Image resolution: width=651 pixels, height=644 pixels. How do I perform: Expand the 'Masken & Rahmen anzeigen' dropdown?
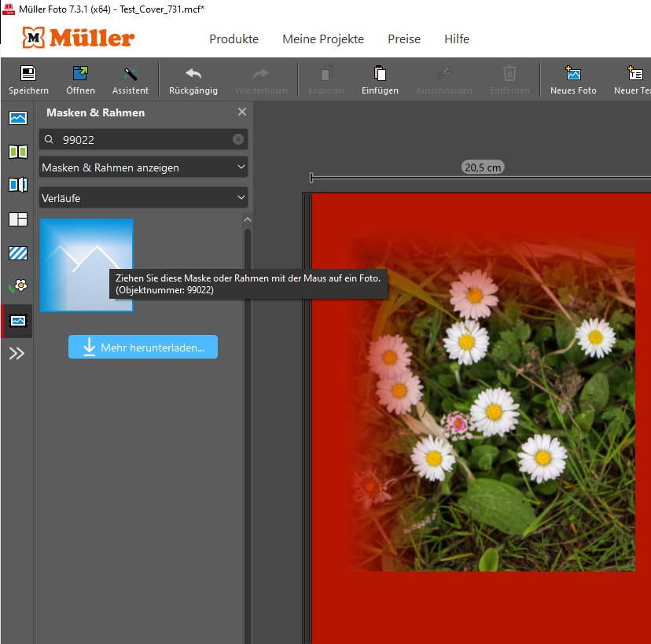143,167
